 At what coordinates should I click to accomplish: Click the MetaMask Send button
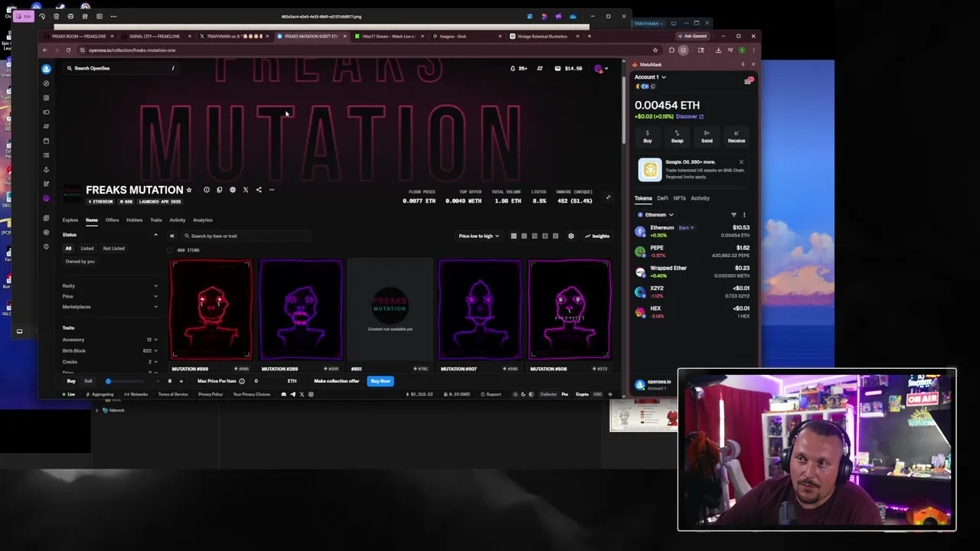707,136
